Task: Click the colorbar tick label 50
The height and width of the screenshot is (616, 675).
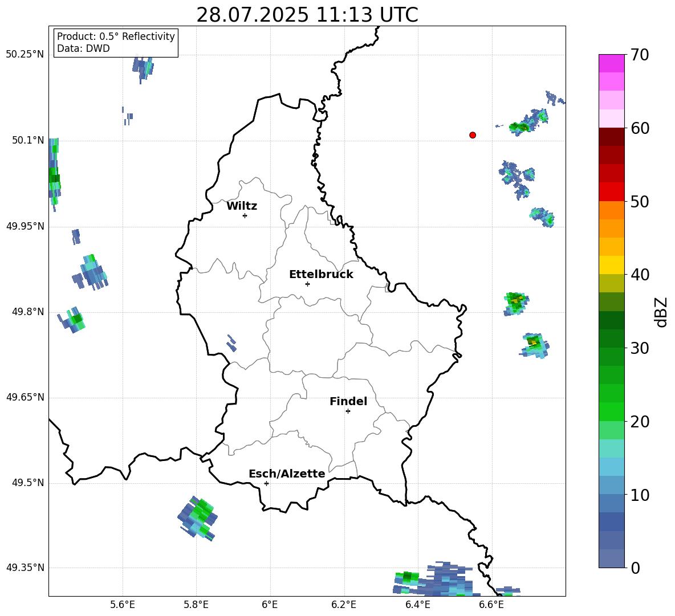Action: [640, 202]
